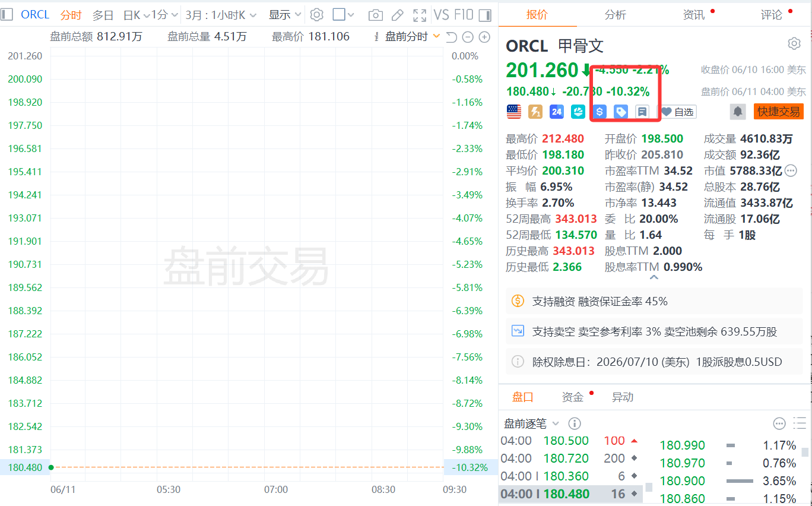Select tick row with price 180.720
This screenshot has width=812, height=506.
coord(570,458)
